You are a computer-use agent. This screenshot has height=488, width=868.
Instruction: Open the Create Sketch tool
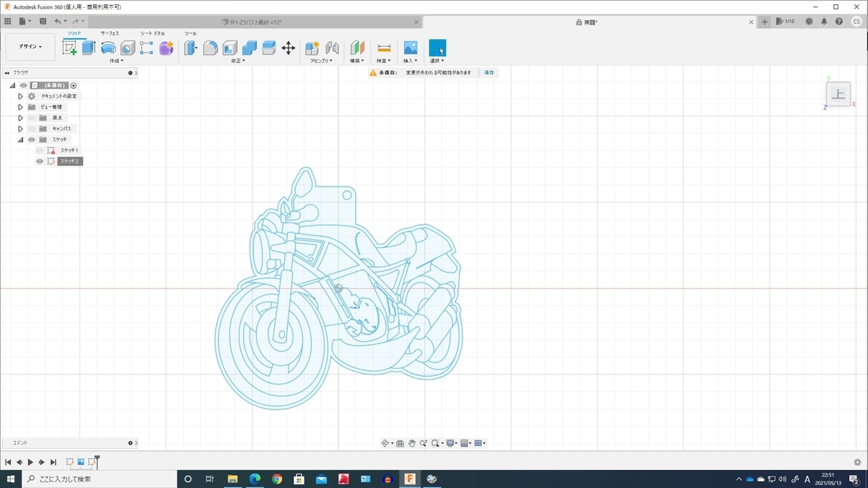[x=69, y=48]
